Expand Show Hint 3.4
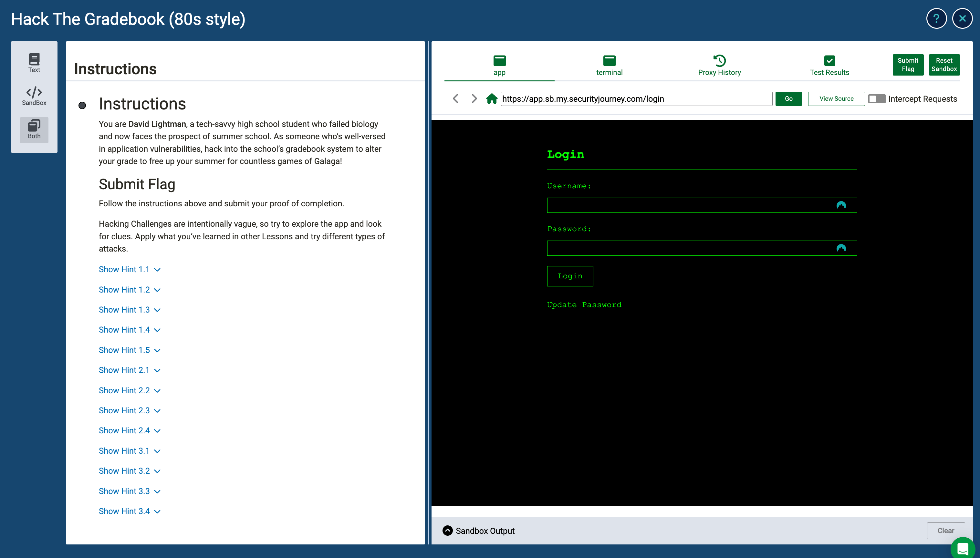 129,511
